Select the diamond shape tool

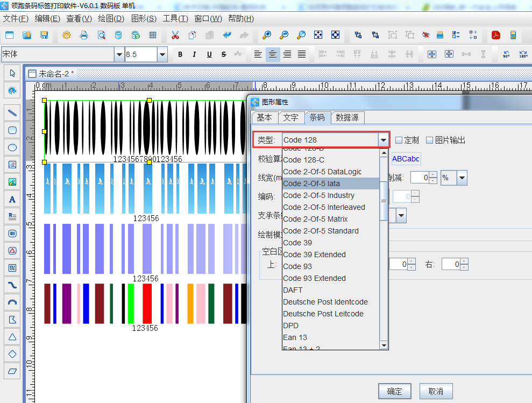click(x=12, y=354)
